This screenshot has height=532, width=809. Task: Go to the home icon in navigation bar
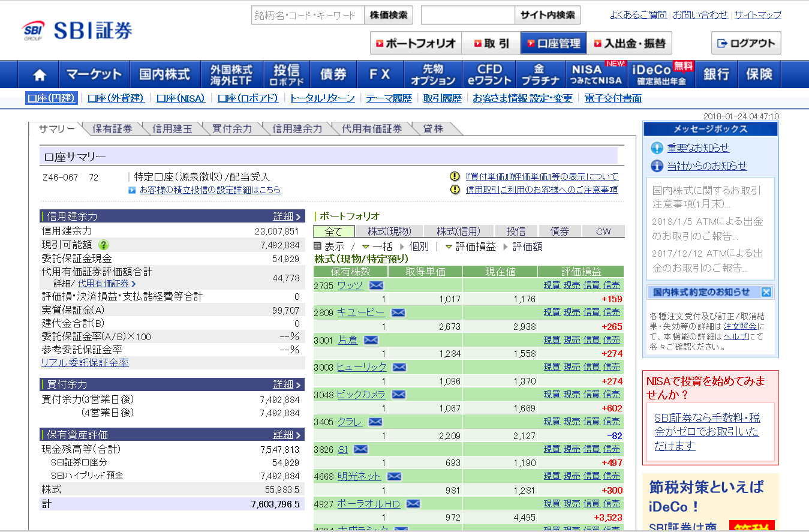40,74
